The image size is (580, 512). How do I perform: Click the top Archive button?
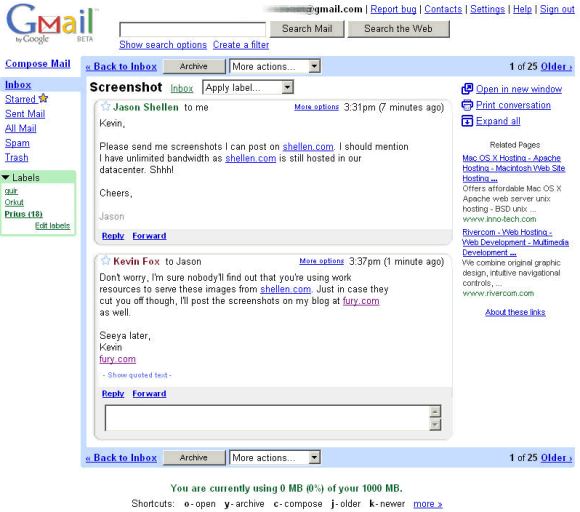click(194, 66)
